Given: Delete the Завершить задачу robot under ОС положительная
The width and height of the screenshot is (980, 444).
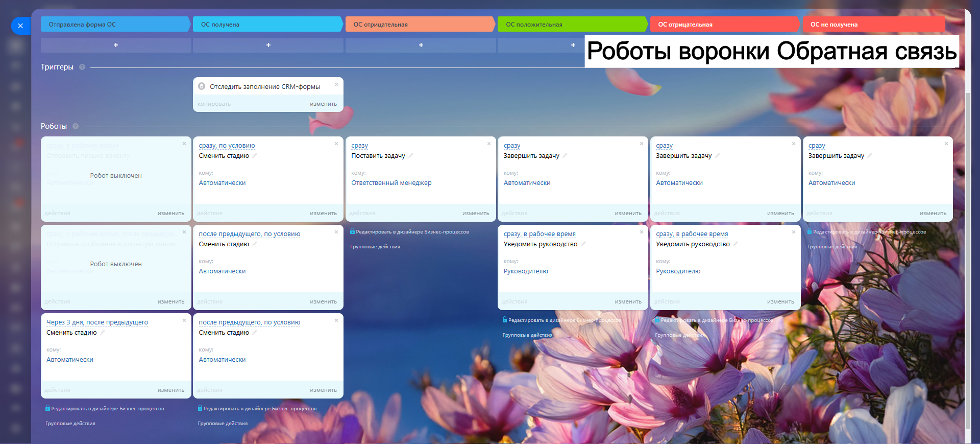Looking at the screenshot, I should 642,144.
